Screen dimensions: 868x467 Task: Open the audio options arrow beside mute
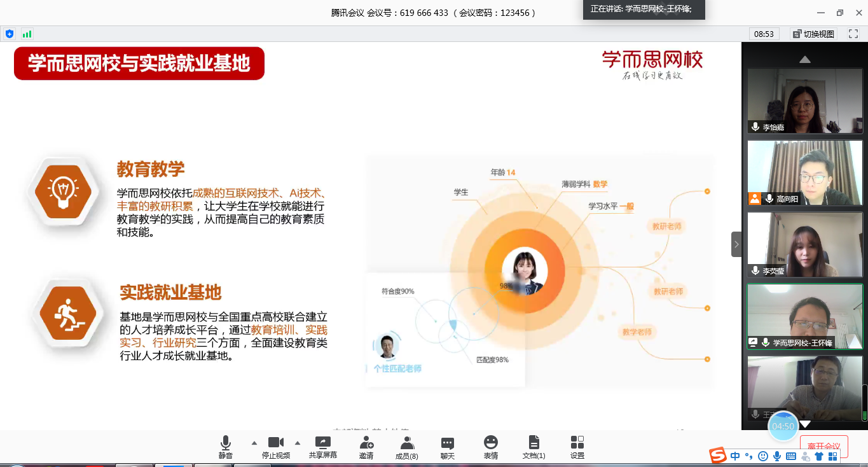tap(254, 443)
